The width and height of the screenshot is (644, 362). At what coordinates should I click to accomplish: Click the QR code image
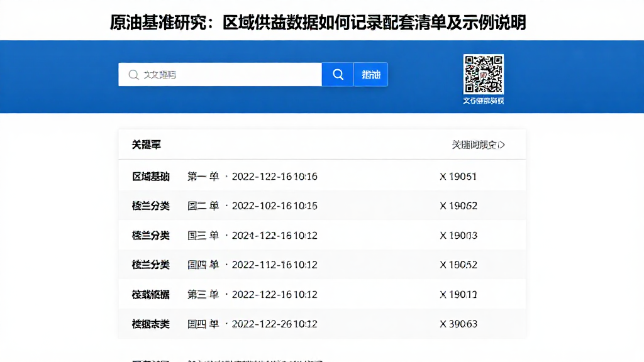click(484, 74)
